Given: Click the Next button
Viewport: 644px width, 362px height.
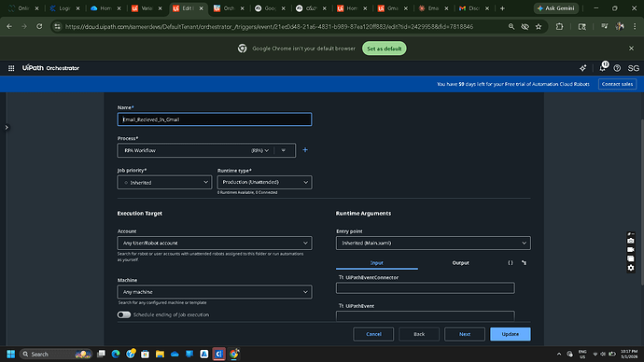Looking at the screenshot, I should (x=465, y=334).
